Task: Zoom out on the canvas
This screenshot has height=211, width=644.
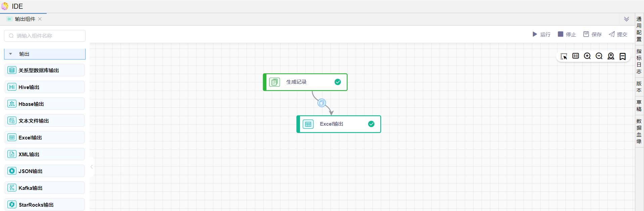Action: pyautogui.click(x=599, y=56)
